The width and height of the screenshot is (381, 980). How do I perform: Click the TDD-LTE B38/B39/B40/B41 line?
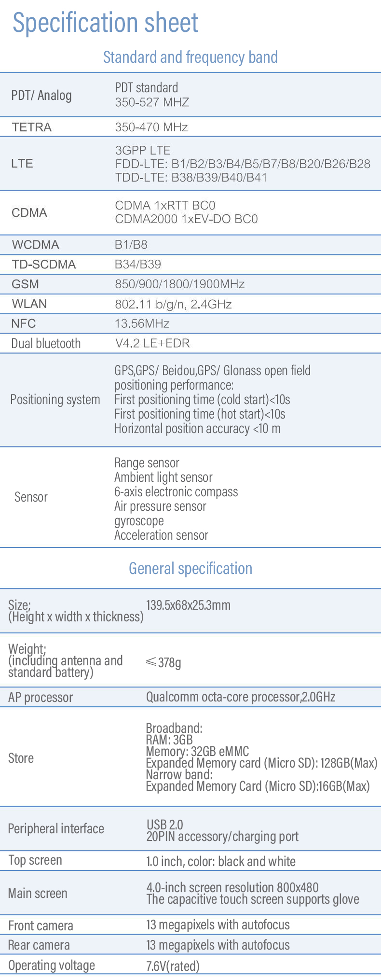coord(191,178)
